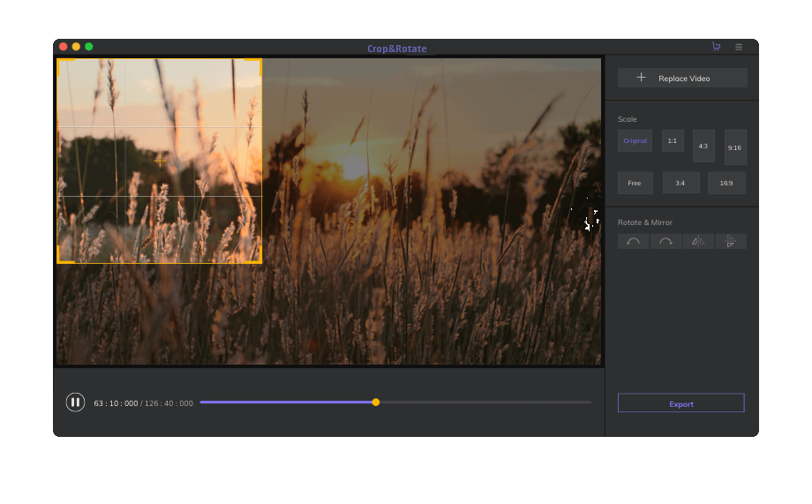The width and height of the screenshot is (812, 504).
Task: Export the cropped video
Action: click(680, 403)
